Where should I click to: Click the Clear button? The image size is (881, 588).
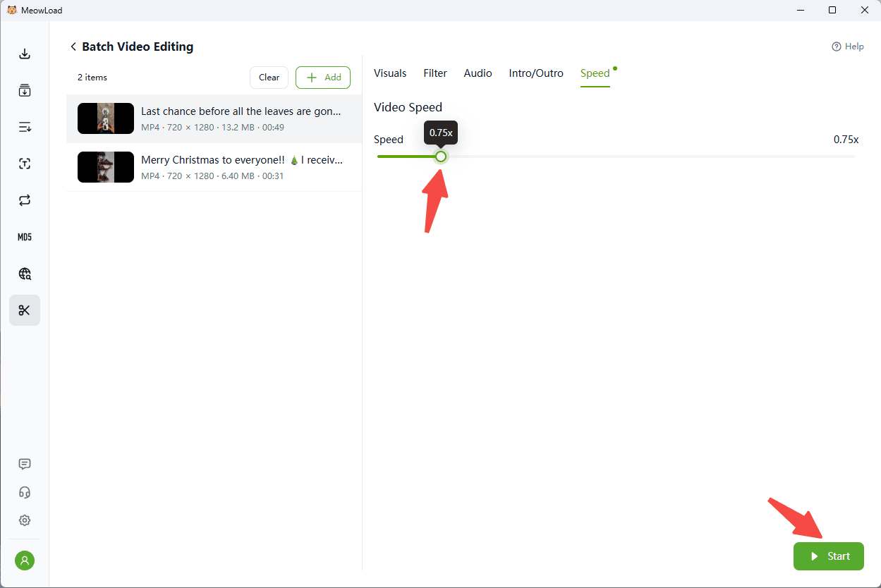pyautogui.click(x=269, y=78)
